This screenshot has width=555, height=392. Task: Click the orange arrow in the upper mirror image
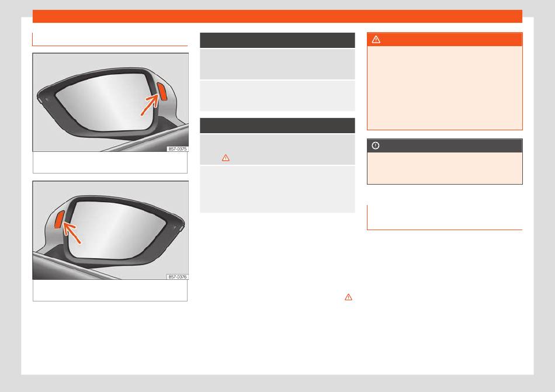(150, 105)
